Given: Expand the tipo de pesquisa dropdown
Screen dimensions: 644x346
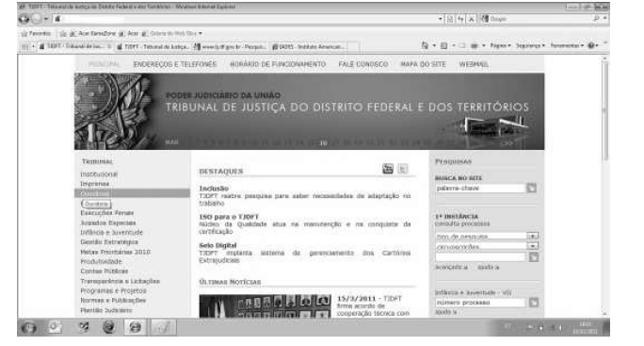Looking at the screenshot, I should point(533,236).
